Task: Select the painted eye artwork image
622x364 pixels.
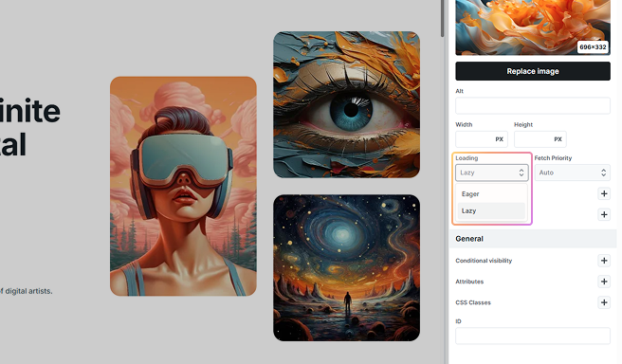Action: [x=346, y=104]
